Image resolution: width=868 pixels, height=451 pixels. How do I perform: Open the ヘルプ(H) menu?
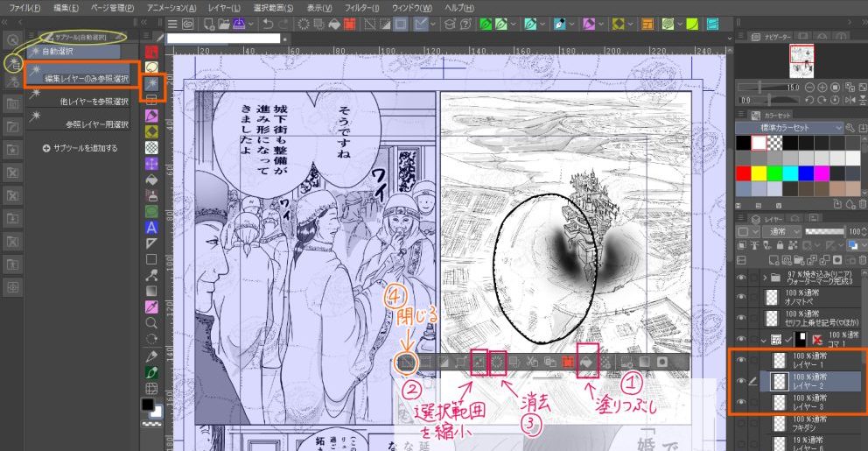tap(459, 8)
